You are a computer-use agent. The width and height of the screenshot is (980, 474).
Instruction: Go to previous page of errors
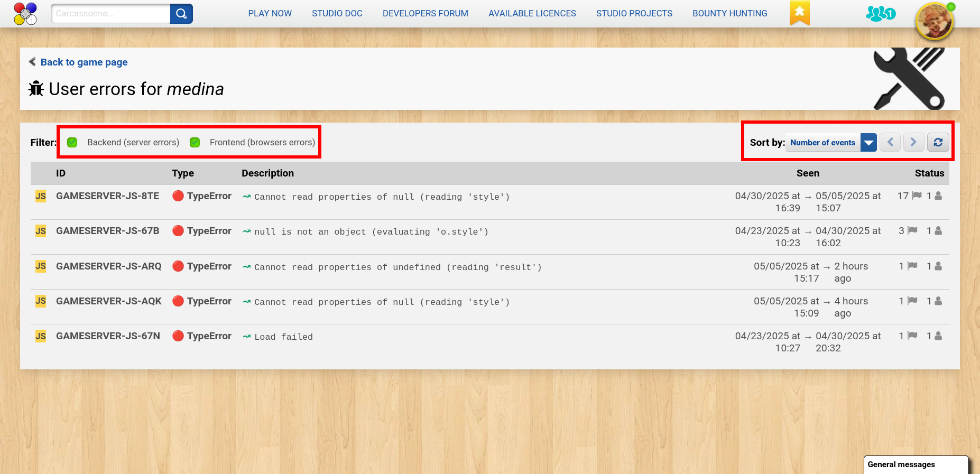point(890,142)
